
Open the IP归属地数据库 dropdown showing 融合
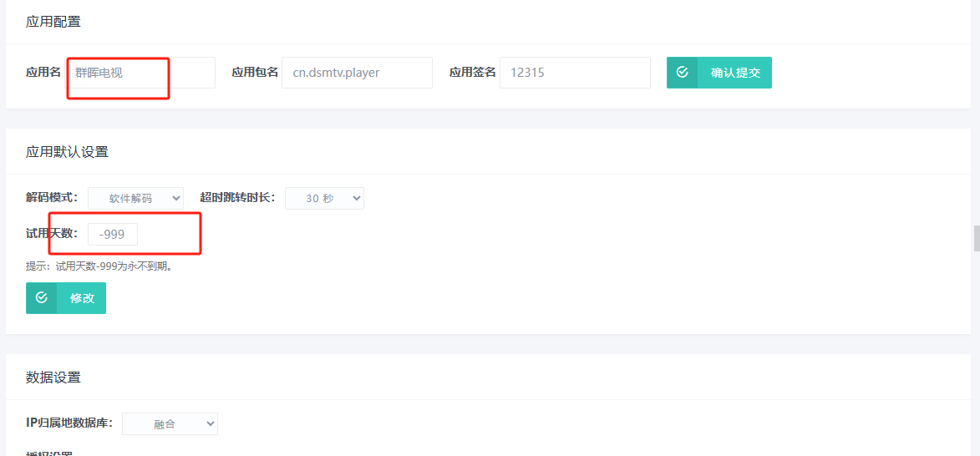[170, 424]
